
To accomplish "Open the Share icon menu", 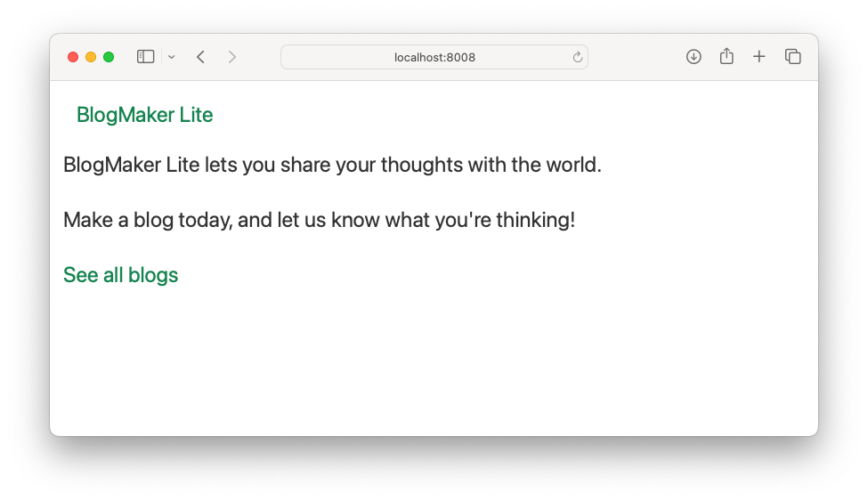I will (x=726, y=56).
